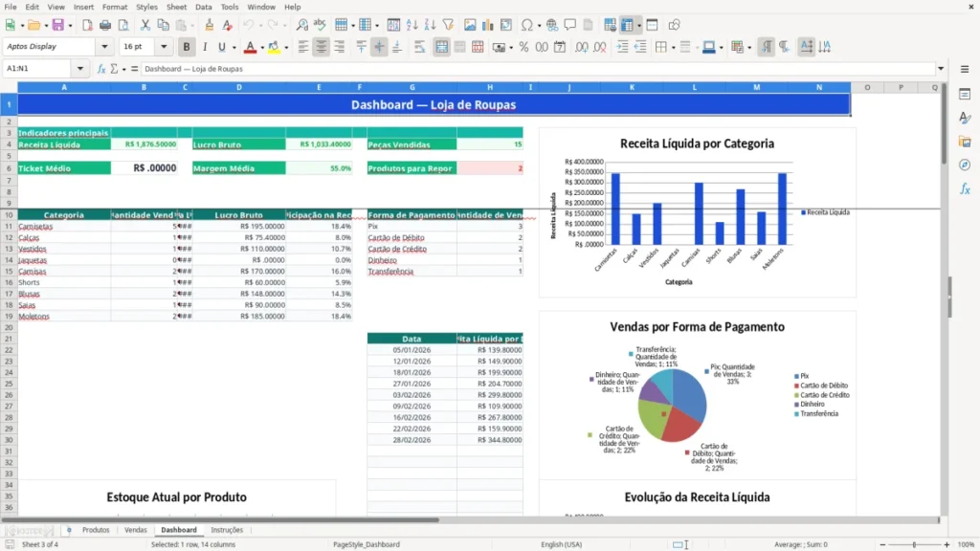
Task: Toggle wrap text
Action: (x=419, y=47)
